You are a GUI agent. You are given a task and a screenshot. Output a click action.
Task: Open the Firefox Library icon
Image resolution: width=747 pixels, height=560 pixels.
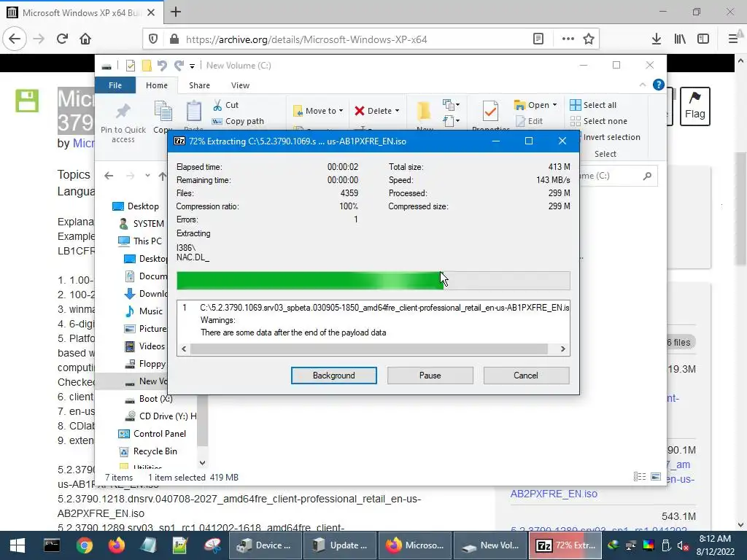tap(680, 39)
